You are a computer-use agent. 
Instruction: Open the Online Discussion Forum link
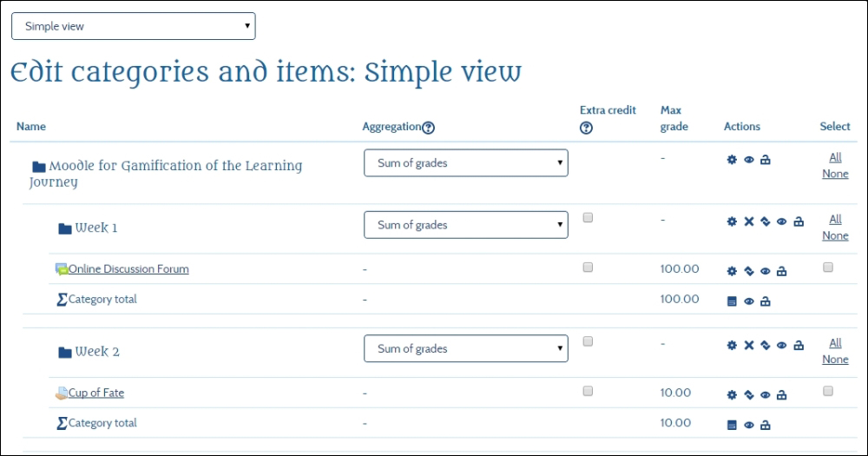(128, 269)
